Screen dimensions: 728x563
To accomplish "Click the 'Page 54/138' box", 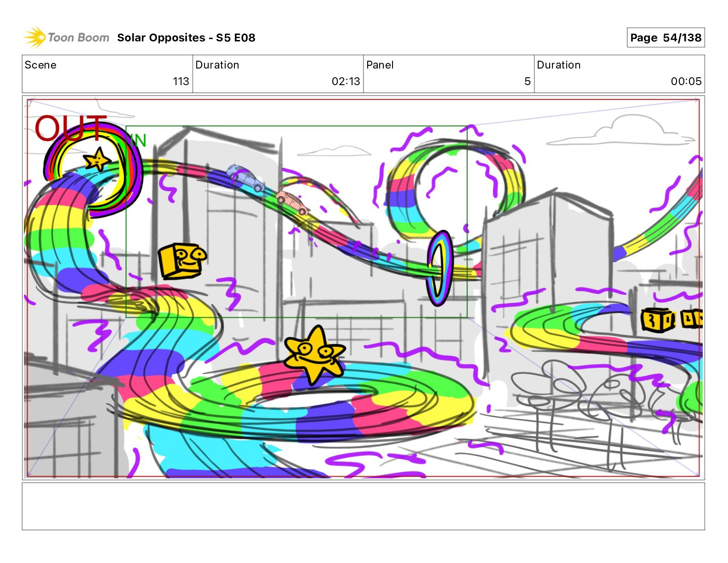I will point(665,38).
